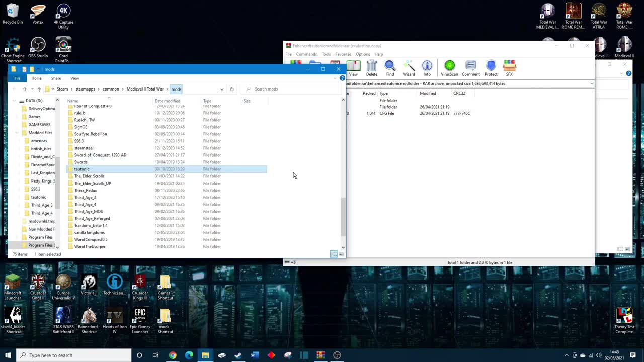This screenshot has width=644, height=362.
Task: Open Vortex desktop icon
Action: click(x=38, y=14)
